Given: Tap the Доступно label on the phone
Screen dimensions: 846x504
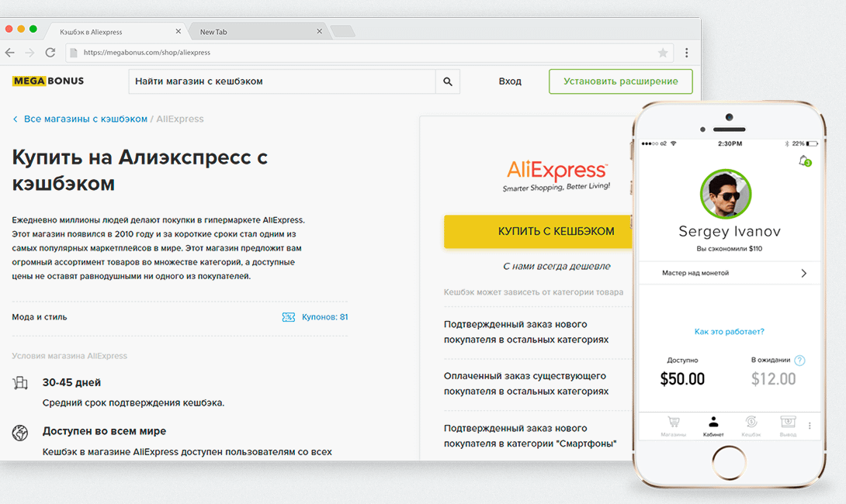Looking at the screenshot, I should point(682,360).
